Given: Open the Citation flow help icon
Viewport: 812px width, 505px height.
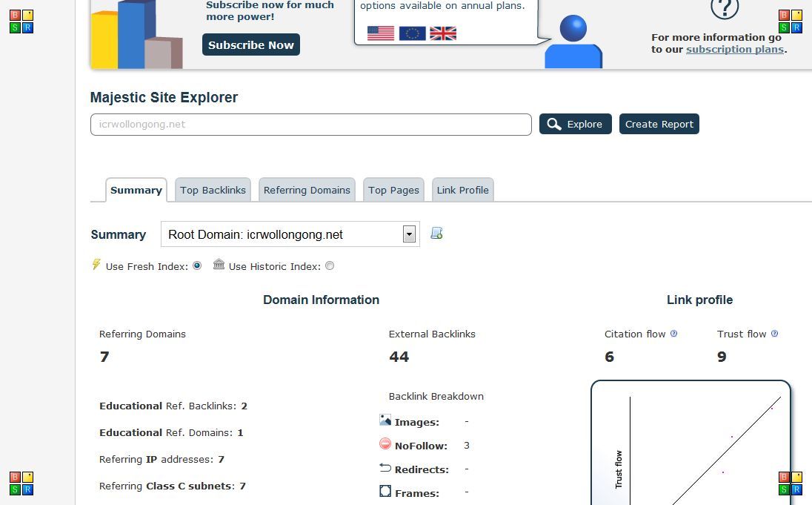Looking at the screenshot, I should [673, 334].
